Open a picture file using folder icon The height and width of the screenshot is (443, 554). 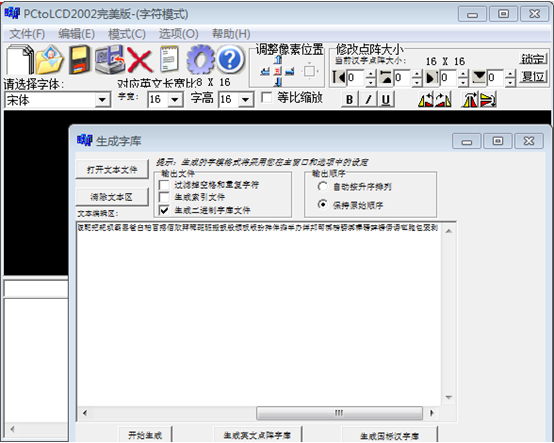(x=49, y=59)
